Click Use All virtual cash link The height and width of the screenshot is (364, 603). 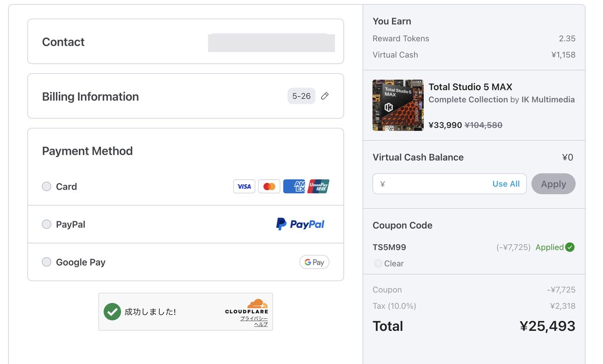point(506,184)
